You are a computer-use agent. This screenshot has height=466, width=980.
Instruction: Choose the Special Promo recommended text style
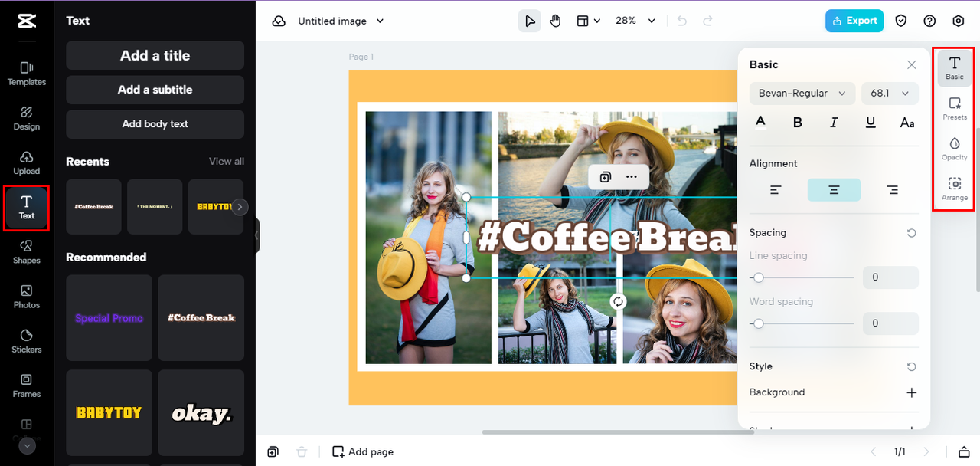[109, 318]
